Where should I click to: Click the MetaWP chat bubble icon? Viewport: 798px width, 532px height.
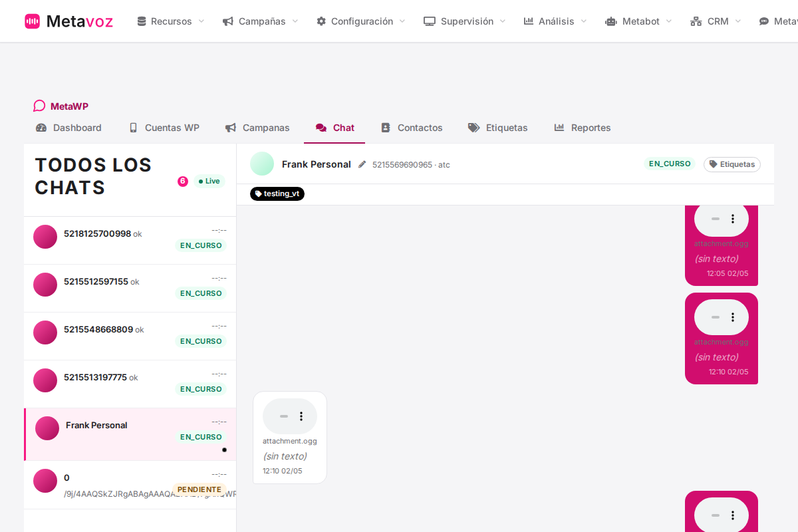click(x=39, y=106)
